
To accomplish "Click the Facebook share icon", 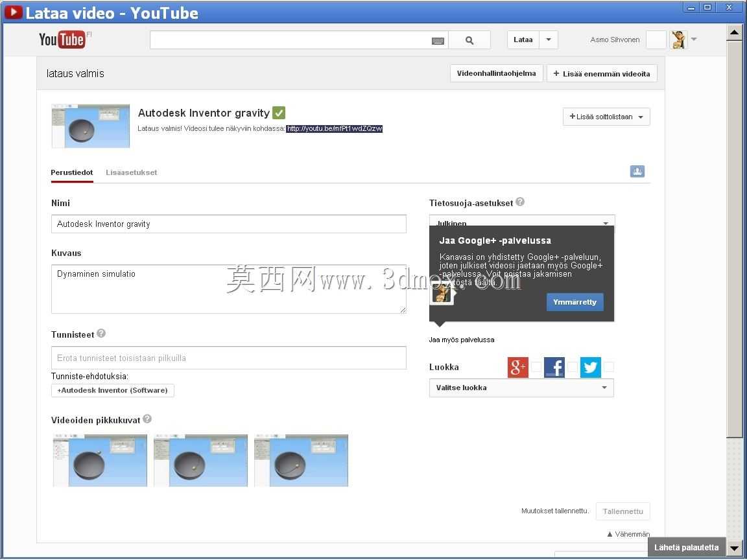I will pos(554,367).
